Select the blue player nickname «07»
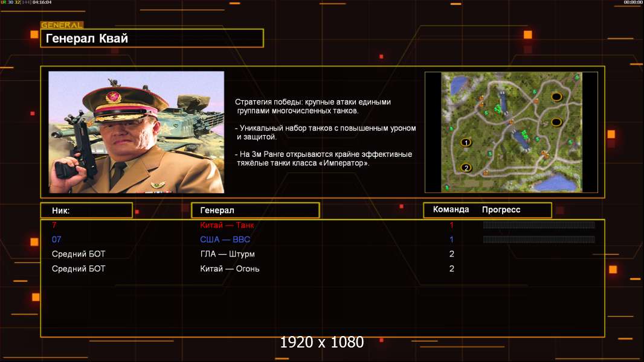Image resolution: width=644 pixels, height=362 pixels. click(57, 240)
